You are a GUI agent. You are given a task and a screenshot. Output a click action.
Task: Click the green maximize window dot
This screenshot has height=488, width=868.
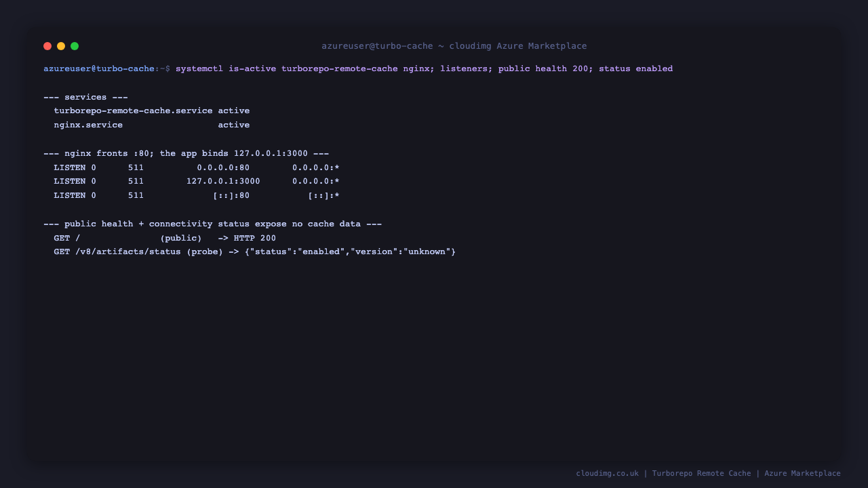pyautogui.click(x=75, y=46)
